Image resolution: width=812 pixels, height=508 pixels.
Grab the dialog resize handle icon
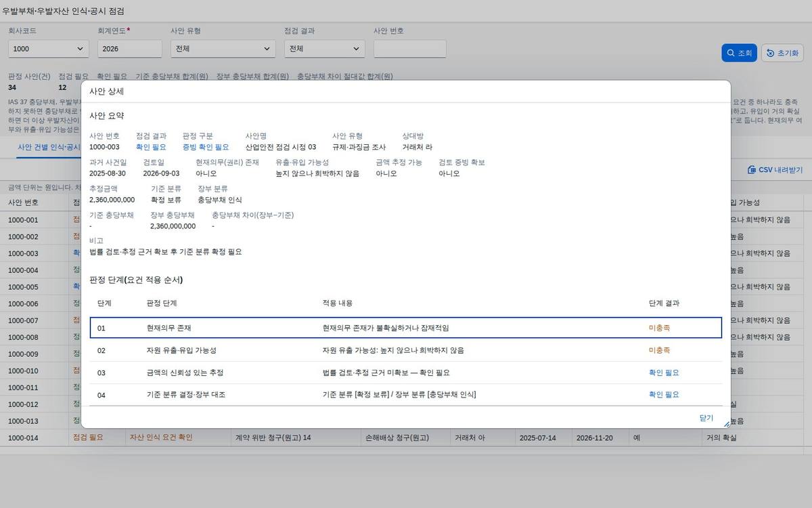(727, 424)
